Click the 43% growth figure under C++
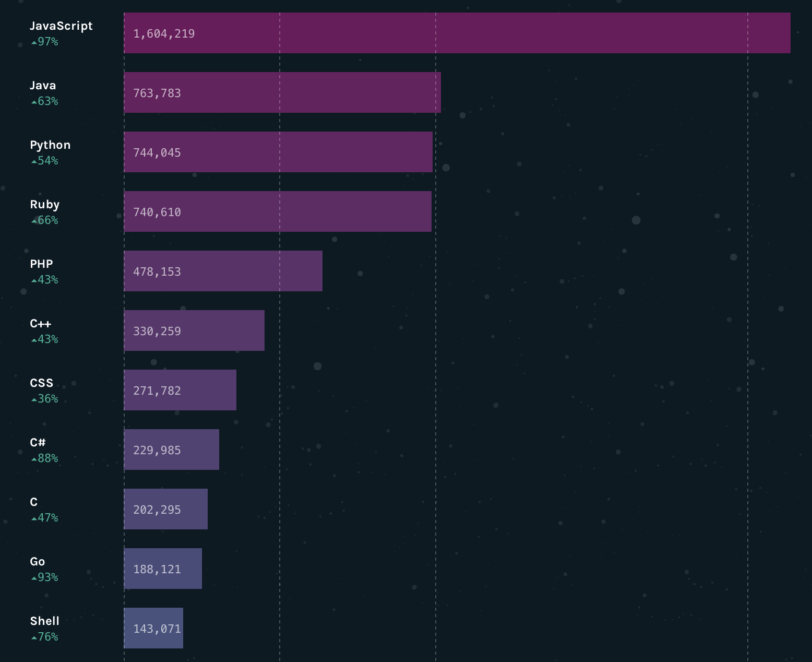The height and width of the screenshot is (662, 812). click(45, 339)
